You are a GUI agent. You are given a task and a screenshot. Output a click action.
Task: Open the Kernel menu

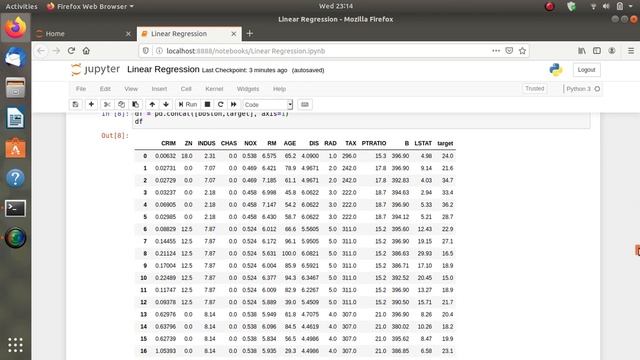(x=214, y=89)
